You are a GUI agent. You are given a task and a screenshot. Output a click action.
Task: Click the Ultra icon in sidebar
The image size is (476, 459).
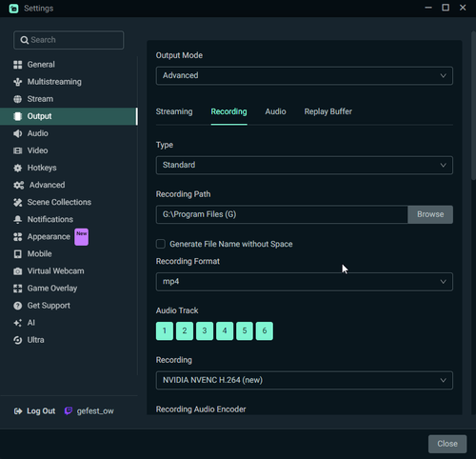[x=18, y=340]
